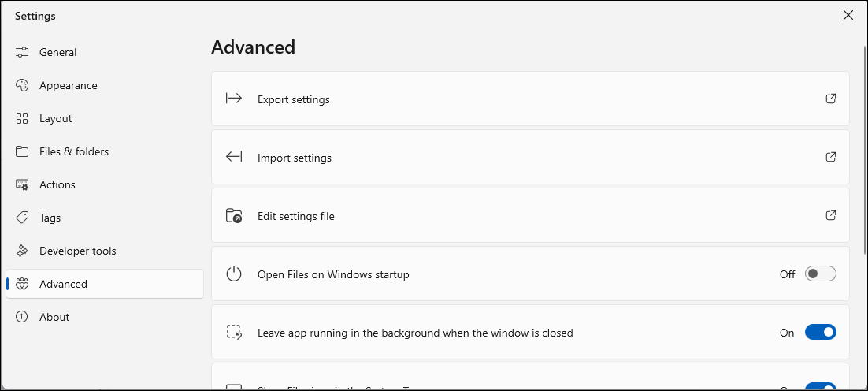Screen dimensions: 868x391
Task: Go to the Advanced settings tab
Action: point(63,284)
